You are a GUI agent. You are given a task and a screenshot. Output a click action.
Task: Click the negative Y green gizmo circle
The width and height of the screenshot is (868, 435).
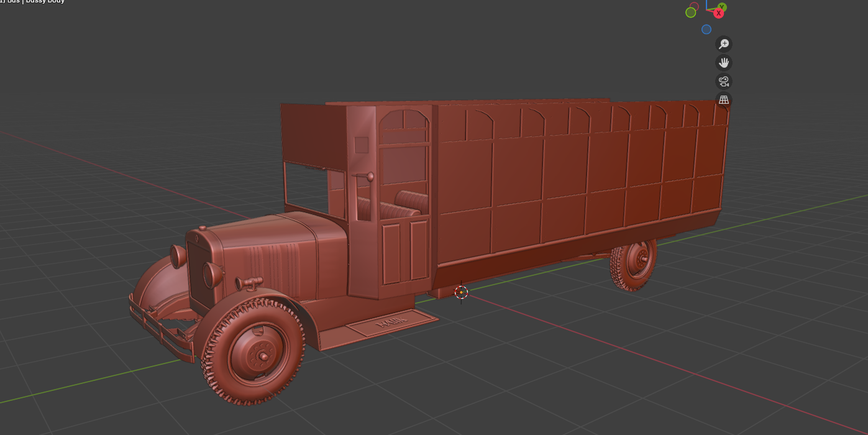(x=690, y=12)
